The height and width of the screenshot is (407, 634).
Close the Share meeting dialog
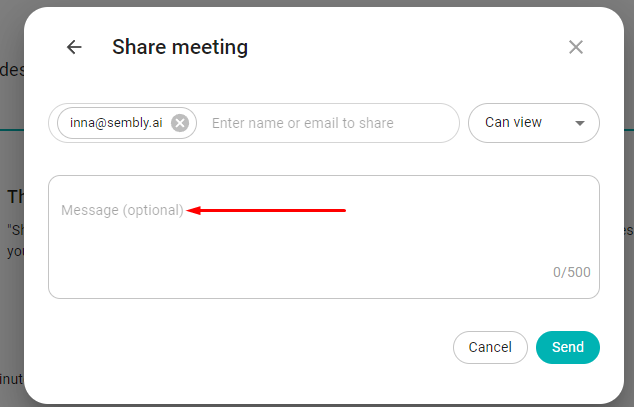(576, 47)
